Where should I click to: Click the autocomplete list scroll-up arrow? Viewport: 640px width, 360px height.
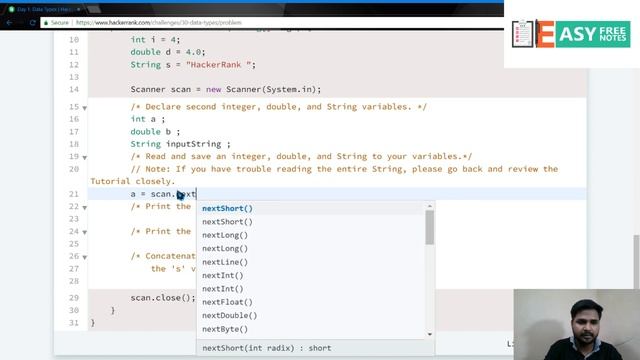pyautogui.click(x=429, y=206)
